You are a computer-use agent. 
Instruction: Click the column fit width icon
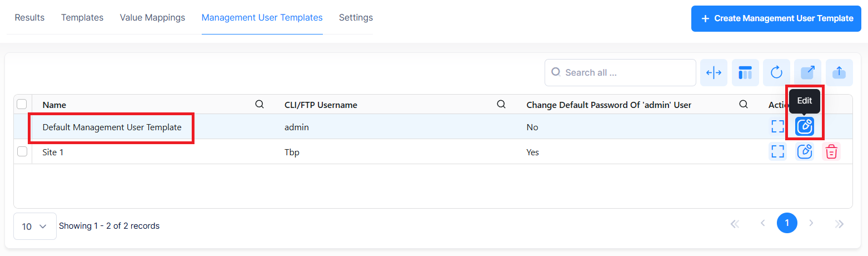[x=714, y=73]
